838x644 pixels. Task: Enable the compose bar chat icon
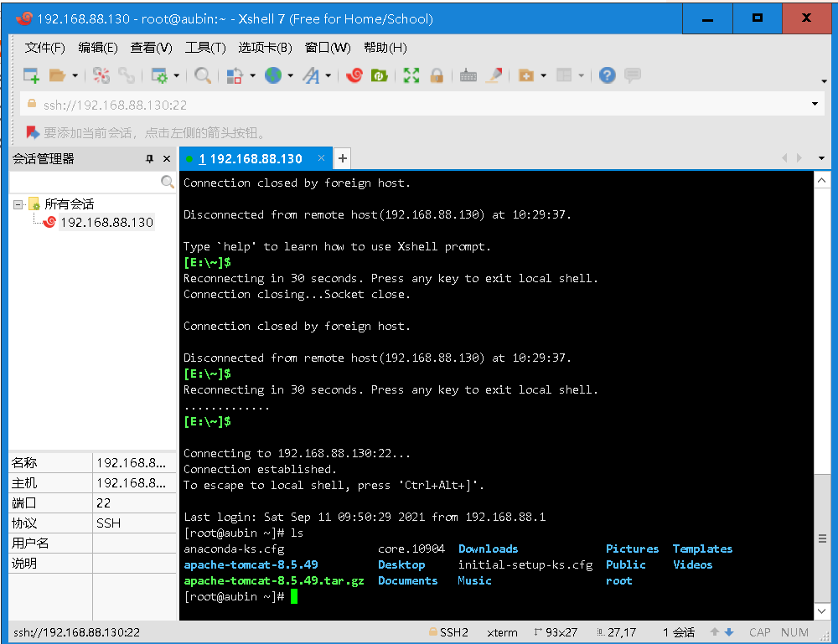pos(632,75)
